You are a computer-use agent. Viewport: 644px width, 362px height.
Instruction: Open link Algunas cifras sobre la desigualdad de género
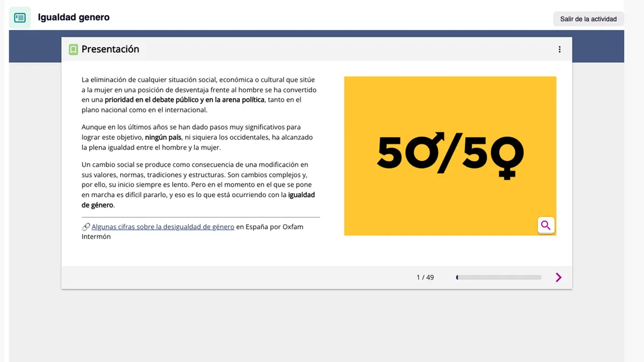(163, 227)
